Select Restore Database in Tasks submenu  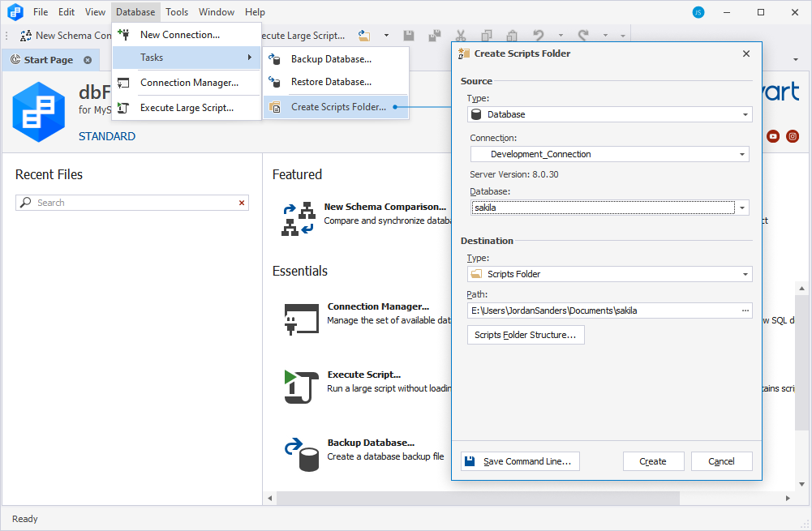(336, 82)
